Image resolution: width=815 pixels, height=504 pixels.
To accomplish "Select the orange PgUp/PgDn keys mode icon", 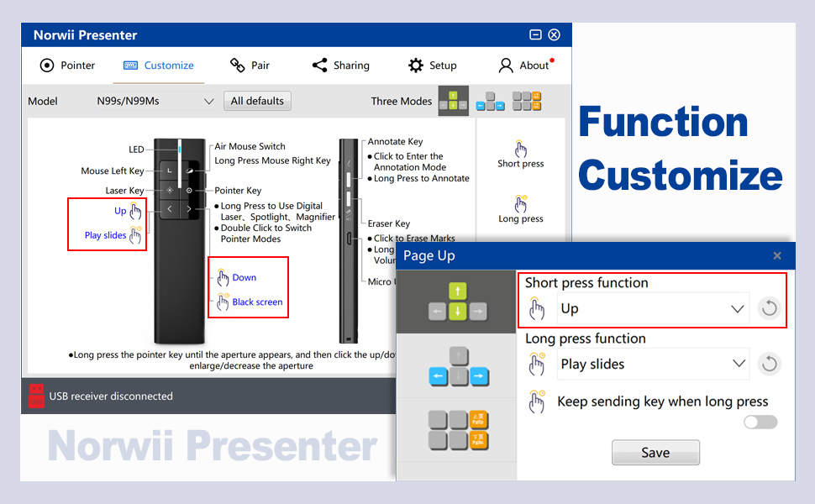I will click(527, 102).
